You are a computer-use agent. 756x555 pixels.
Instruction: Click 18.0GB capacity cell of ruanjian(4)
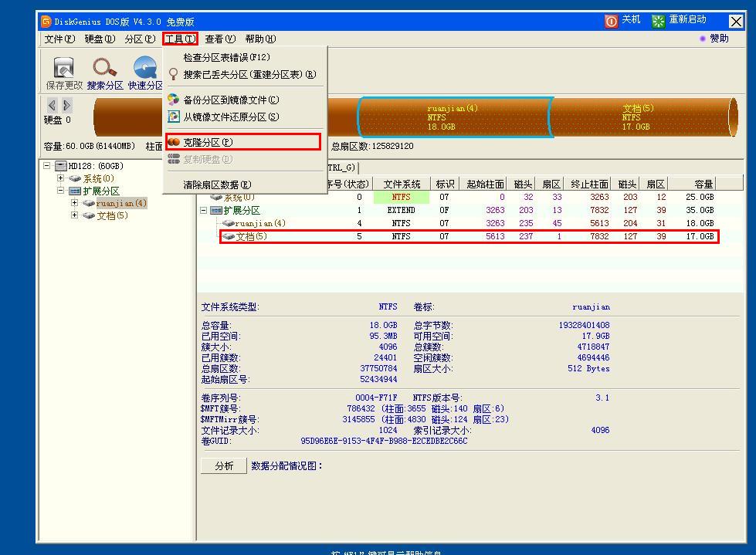pos(700,224)
